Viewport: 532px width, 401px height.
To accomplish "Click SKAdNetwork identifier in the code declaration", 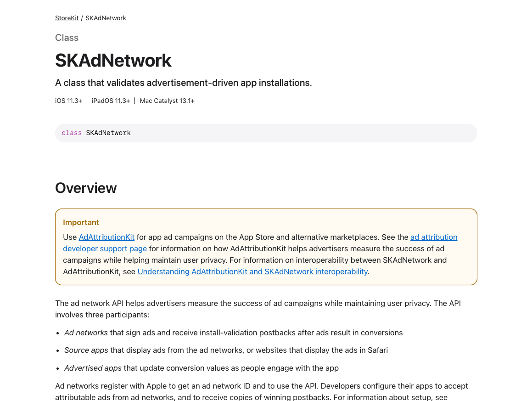I will [x=108, y=133].
